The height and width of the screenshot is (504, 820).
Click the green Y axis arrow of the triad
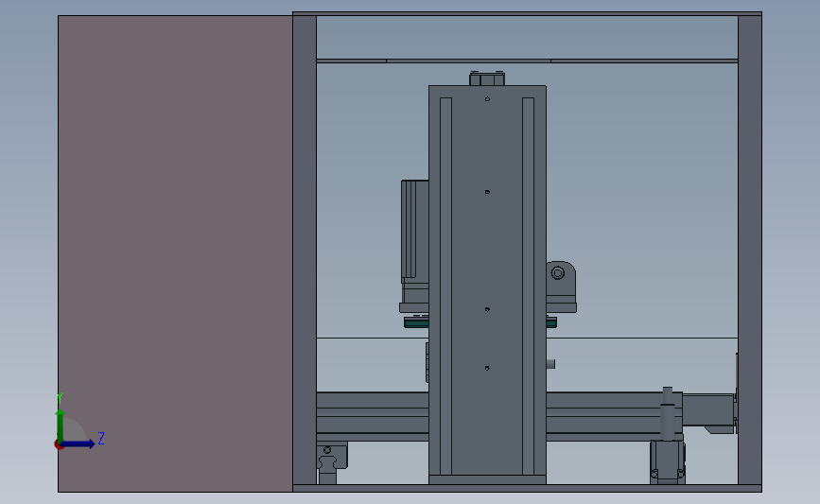(61, 426)
